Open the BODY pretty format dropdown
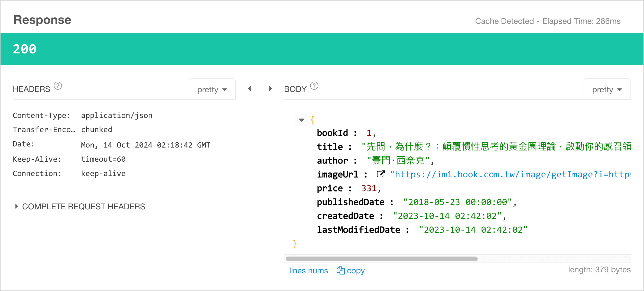The width and height of the screenshot is (644, 291). coord(607,89)
